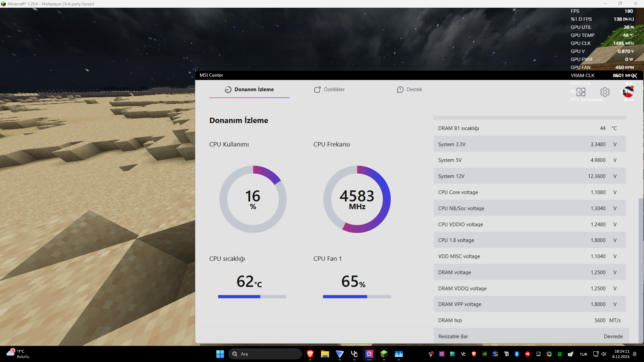
Task: Click the CPU Fan 1 progress bar
Action: click(357, 297)
